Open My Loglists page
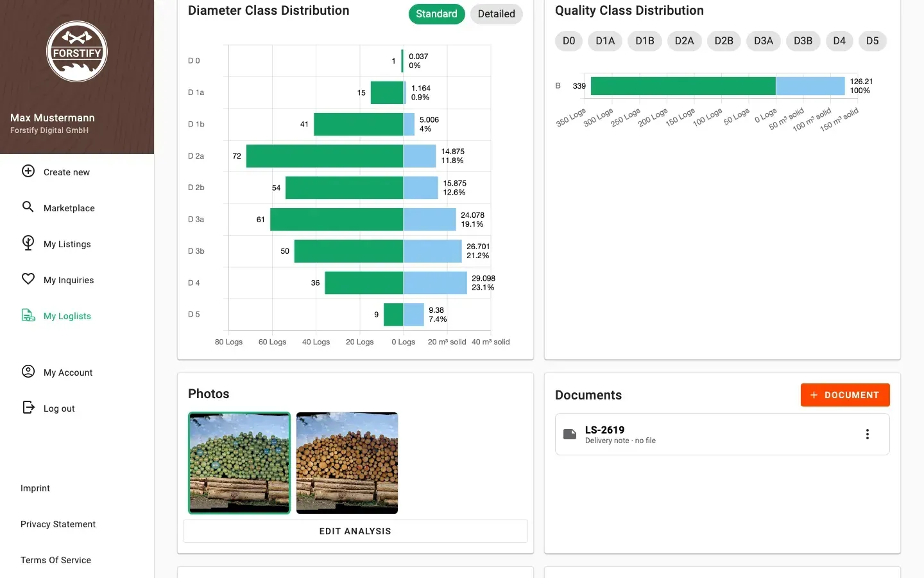Screen dimensions: 924x578 pyautogui.click(x=77, y=316)
